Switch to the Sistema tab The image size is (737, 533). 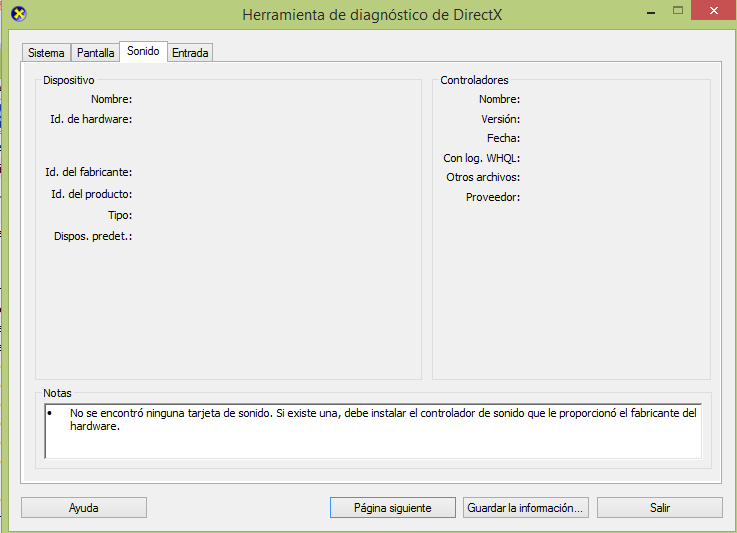click(46, 52)
